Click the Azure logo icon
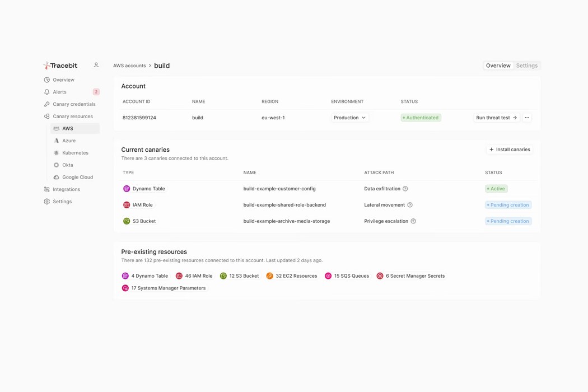Viewport: 588px width, 392px height. 56,141
